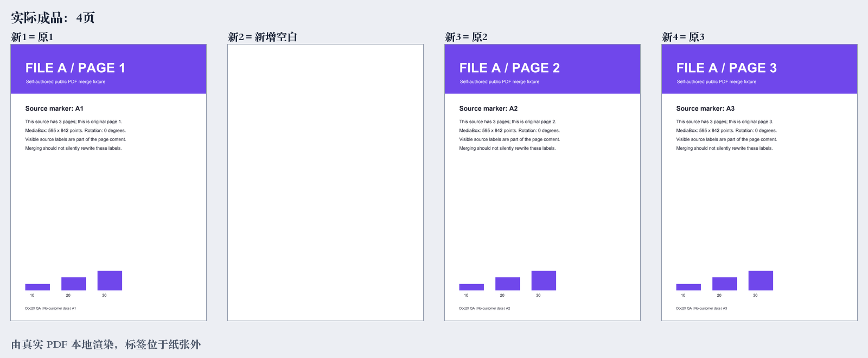Select the label "新4 = 原3"

683,37
